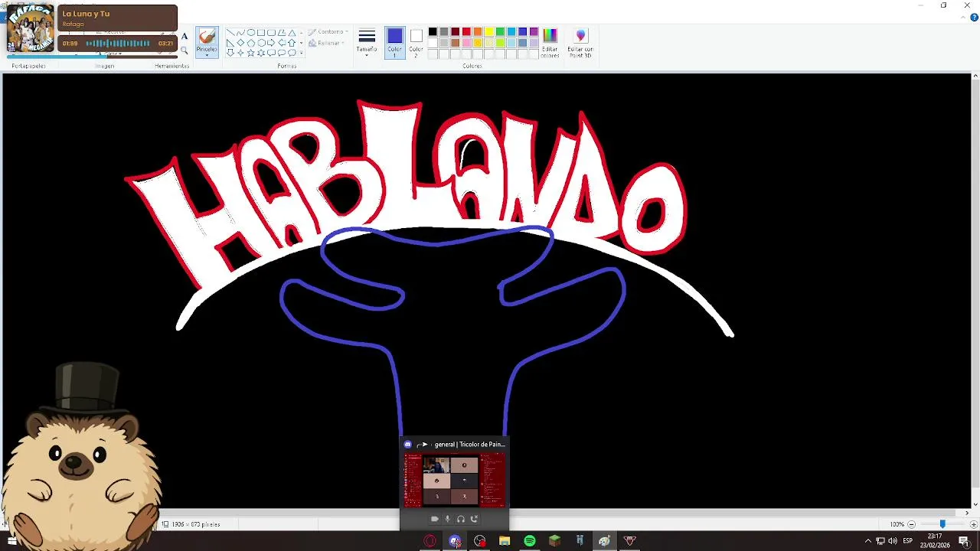Mute microphone in Discord preview toolbar
Viewport: 980px width, 551px height.
(448, 519)
